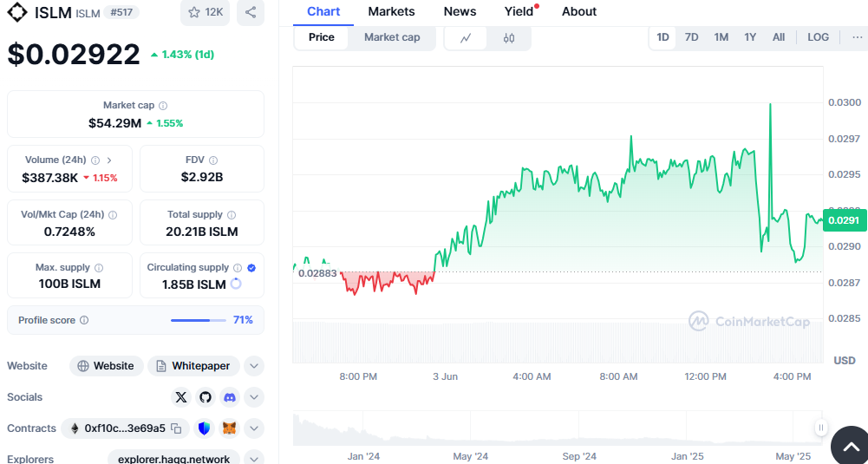Click the 20.21B ISLM total supply
The width and height of the screenshot is (868, 464).
[x=201, y=232]
